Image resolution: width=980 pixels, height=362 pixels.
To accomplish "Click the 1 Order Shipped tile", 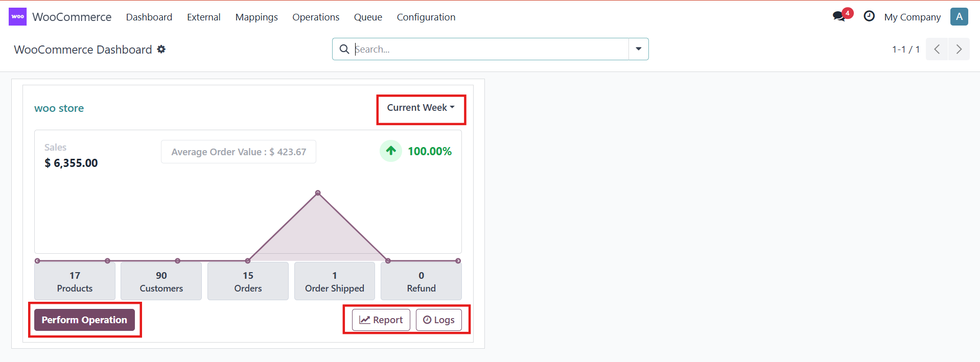I will pos(335,281).
